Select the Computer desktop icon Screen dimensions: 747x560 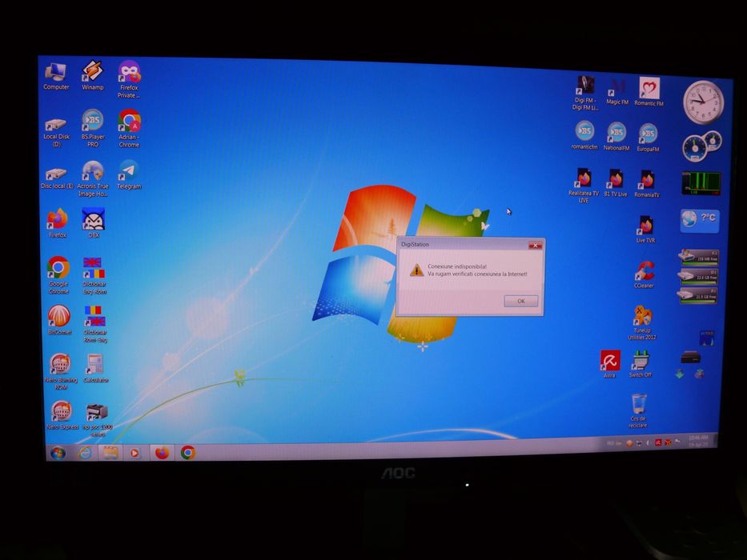click(56, 77)
